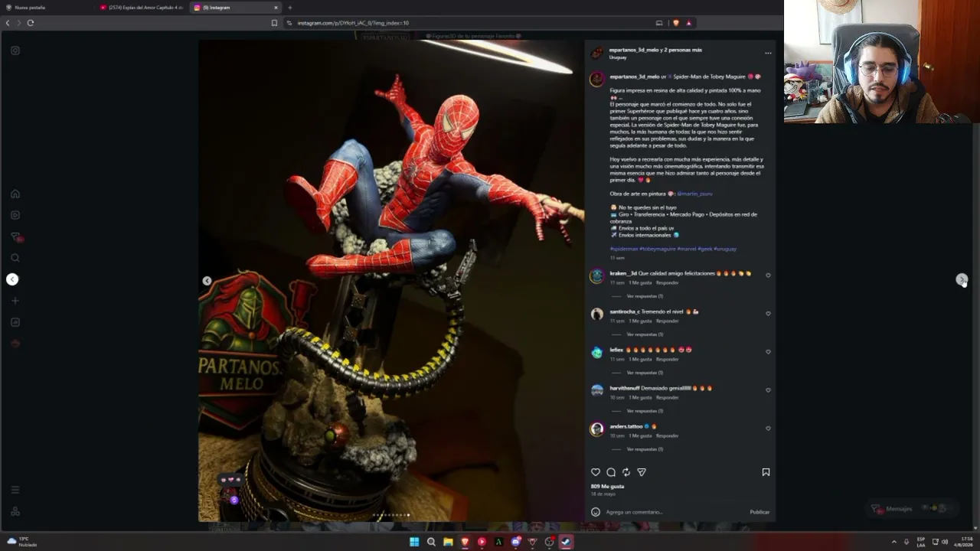Expand replies under lefiex's comment
This screenshot has height=551, width=980.
pyautogui.click(x=645, y=373)
